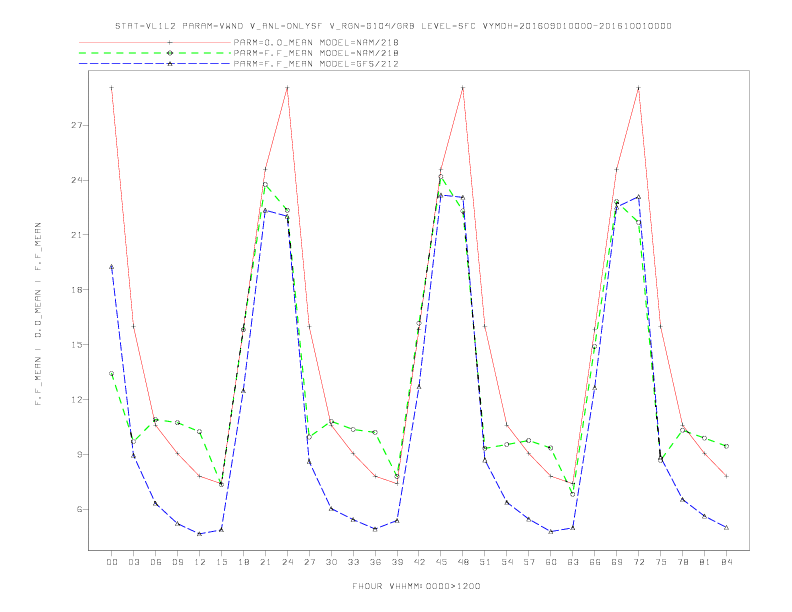The height and width of the screenshot is (612, 792).
Task: Click the blue triangle minimum at hour 60
Action: 551,531
